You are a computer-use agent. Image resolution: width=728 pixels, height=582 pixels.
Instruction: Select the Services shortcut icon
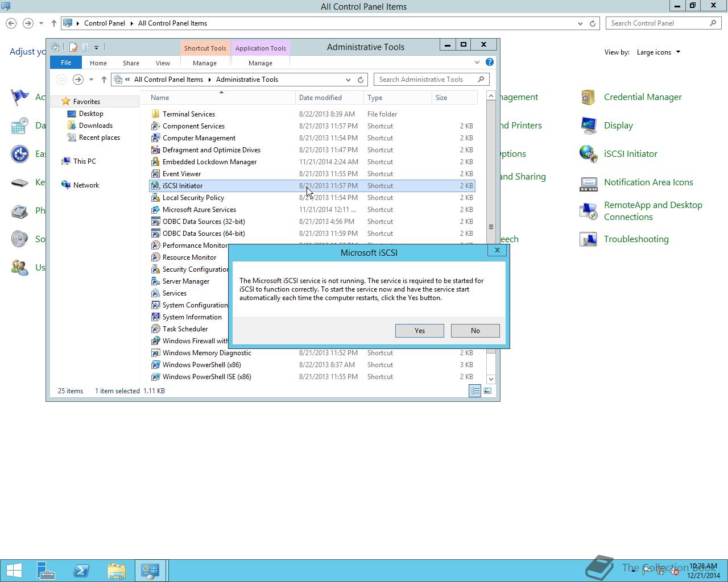pyautogui.click(x=155, y=293)
